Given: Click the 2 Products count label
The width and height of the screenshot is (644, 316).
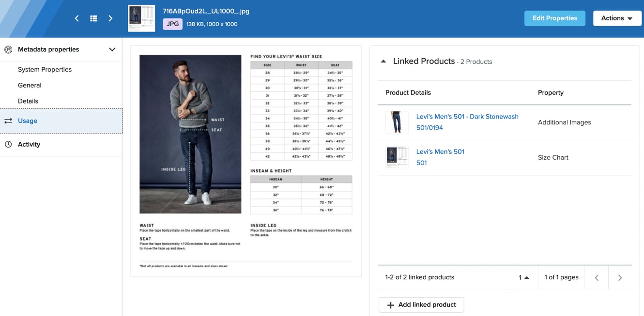Looking at the screenshot, I should [476, 62].
